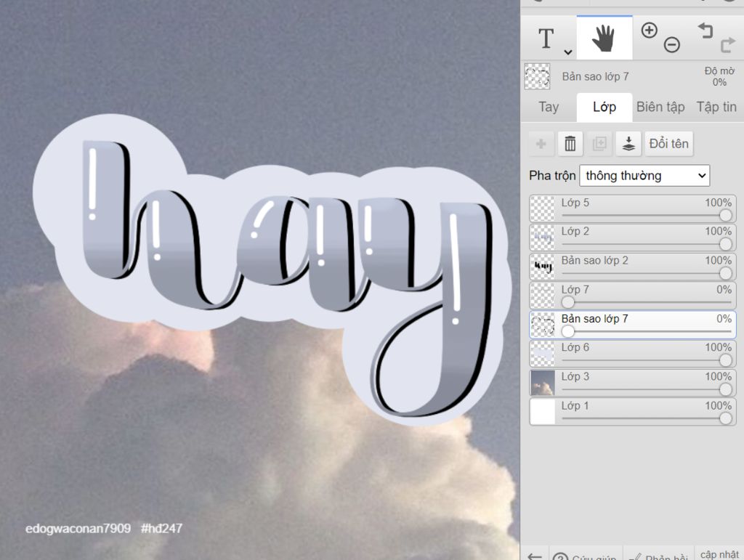The height and width of the screenshot is (560, 744).
Task: Select layer Lớp 1
Action: point(633,412)
